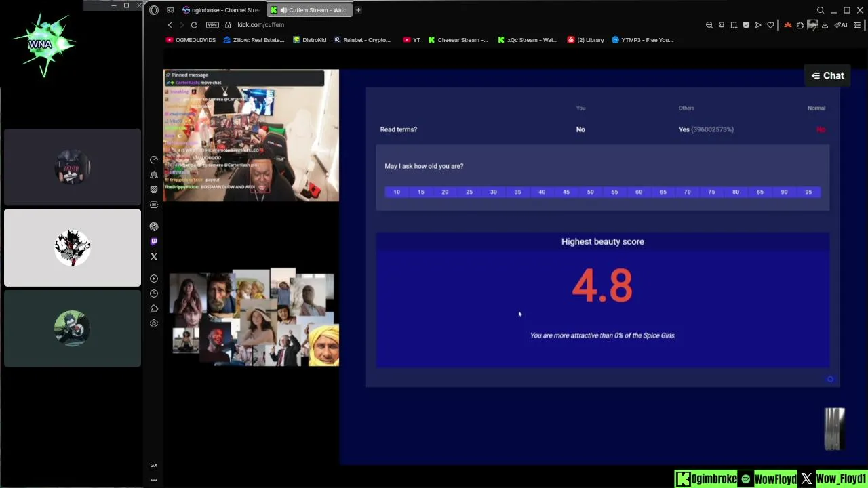This screenshot has width=868, height=488.
Task: Open the GX Cleaner sidebar icon
Action: [154, 175]
